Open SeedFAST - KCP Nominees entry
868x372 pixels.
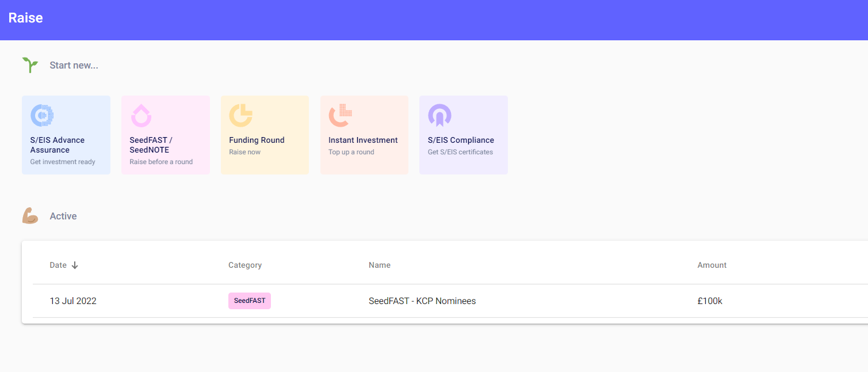(422, 301)
